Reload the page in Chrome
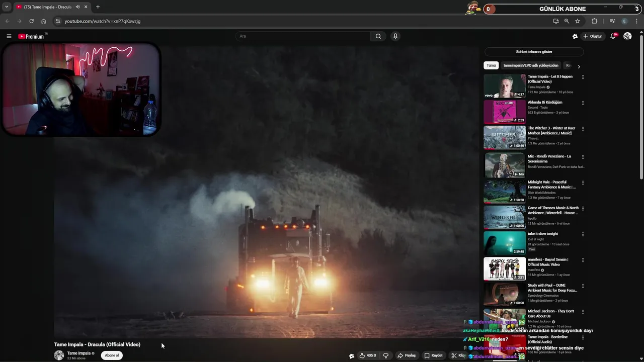This screenshot has width=644, height=362. pos(31,21)
